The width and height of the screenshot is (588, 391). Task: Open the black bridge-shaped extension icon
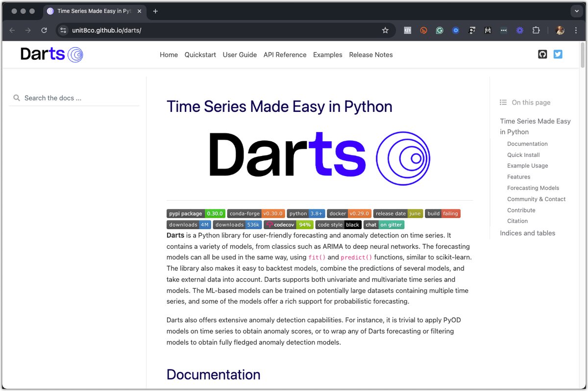pos(488,30)
